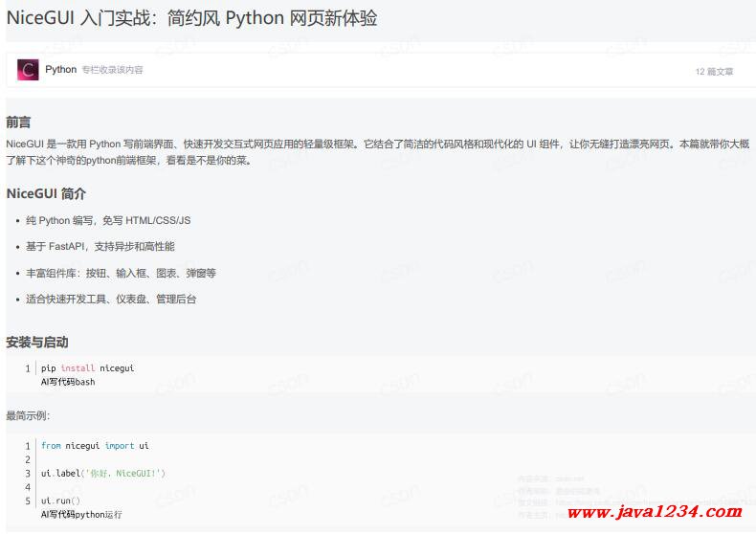Click the article title NiceGUI 入门实战
The height and width of the screenshot is (534, 756).
coord(191,19)
